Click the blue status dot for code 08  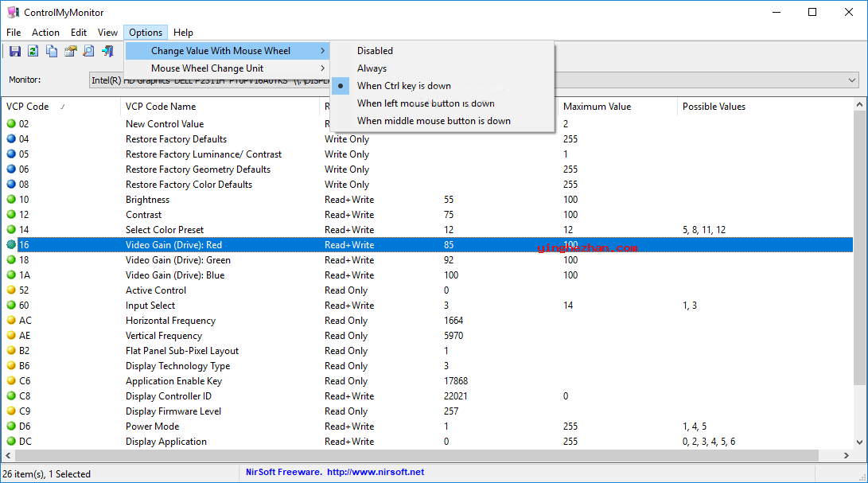click(x=11, y=184)
